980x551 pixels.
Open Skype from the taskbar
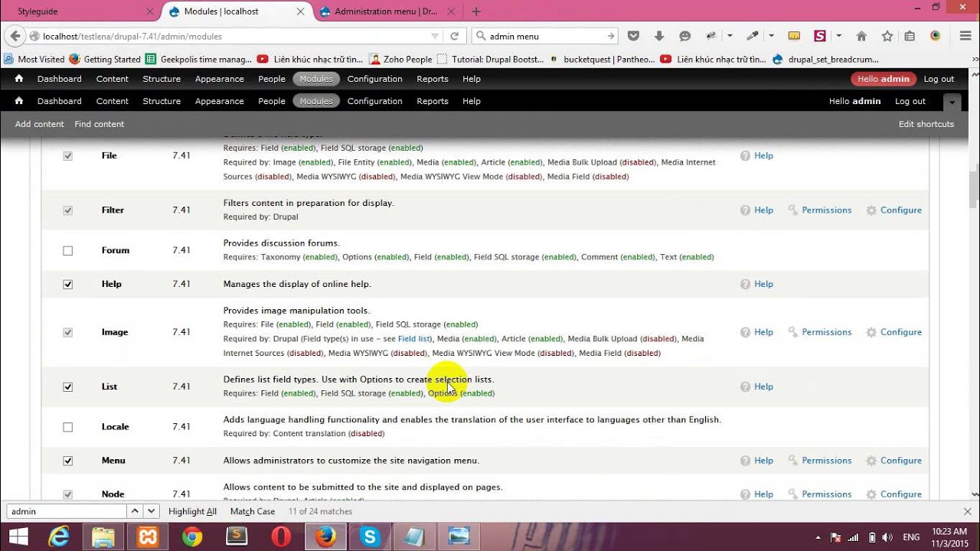[x=370, y=536]
